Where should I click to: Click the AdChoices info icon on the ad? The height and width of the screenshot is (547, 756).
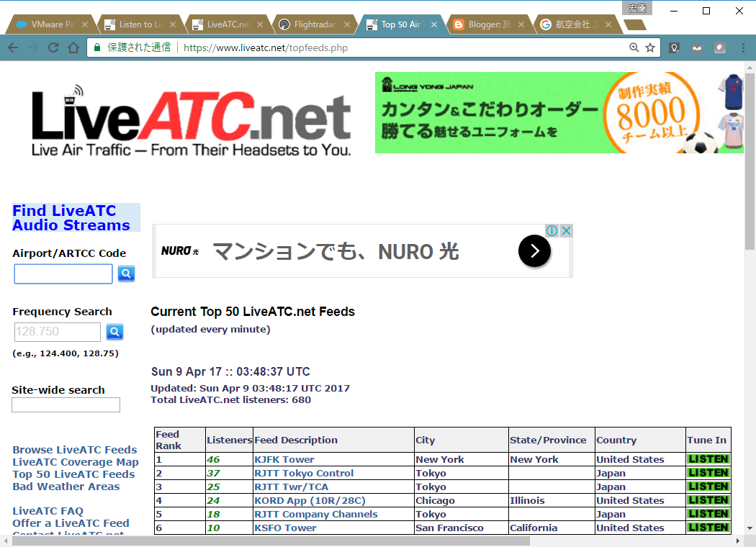tap(552, 230)
